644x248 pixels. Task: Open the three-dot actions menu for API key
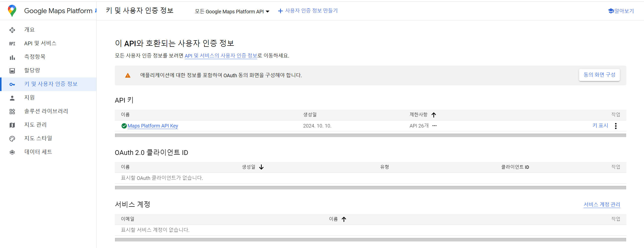pyautogui.click(x=616, y=126)
